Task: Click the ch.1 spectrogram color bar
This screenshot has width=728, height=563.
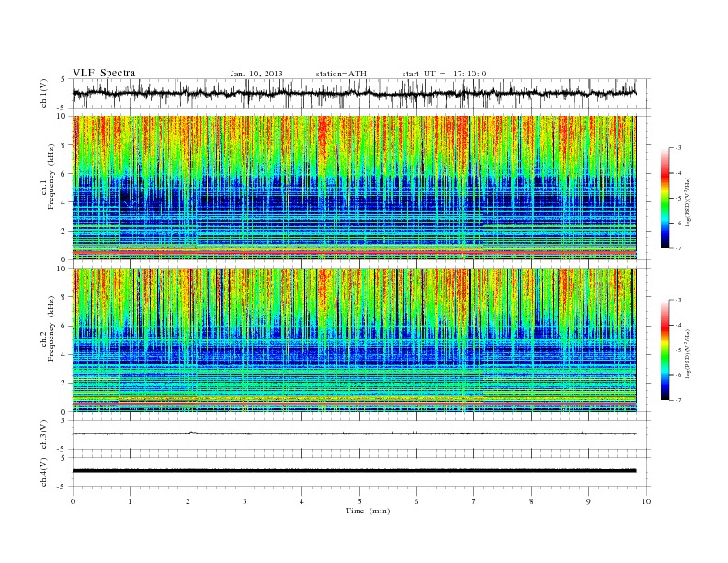Action: pos(665,199)
